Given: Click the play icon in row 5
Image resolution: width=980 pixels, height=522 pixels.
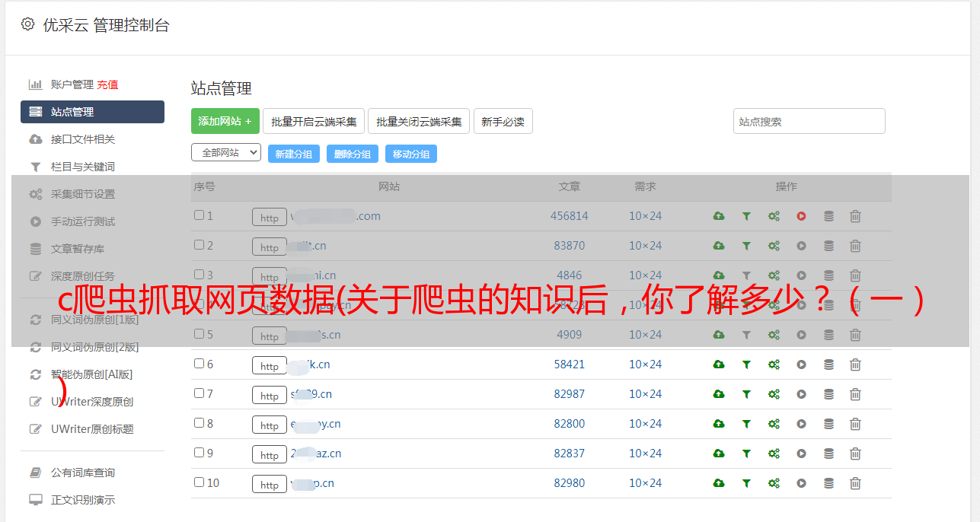Looking at the screenshot, I should point(801,335).
